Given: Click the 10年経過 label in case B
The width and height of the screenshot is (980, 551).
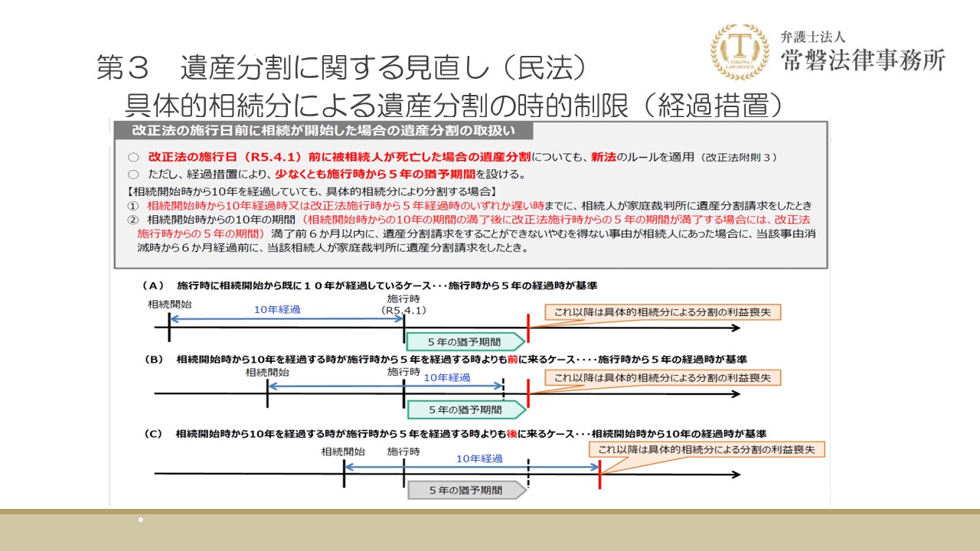Looking at the screenshot, I should pos(446,377).
